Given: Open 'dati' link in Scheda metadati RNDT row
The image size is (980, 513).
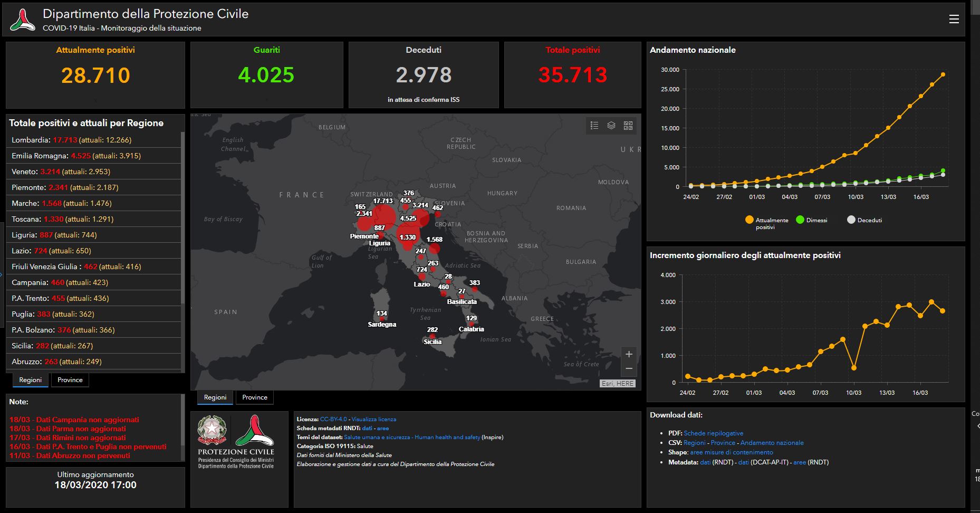Looking at the screenshot, I should (x=367, y=428).
